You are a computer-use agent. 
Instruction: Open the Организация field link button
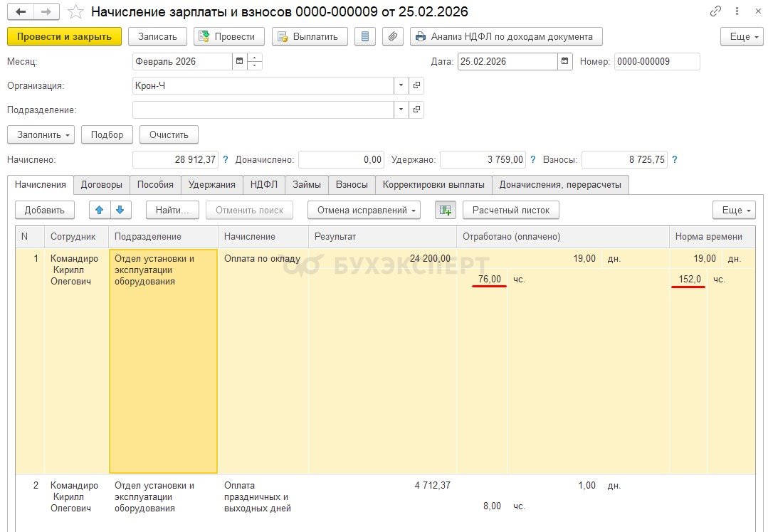point(417,85)
